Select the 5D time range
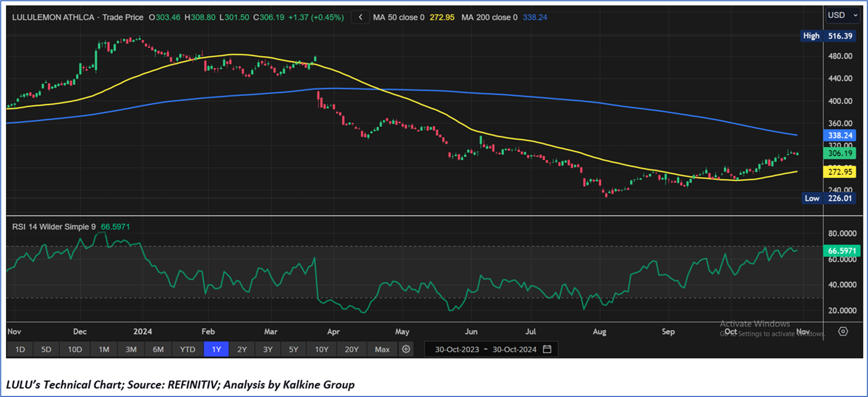The height and width of the screenshot is (397, 868). (46, 350)
